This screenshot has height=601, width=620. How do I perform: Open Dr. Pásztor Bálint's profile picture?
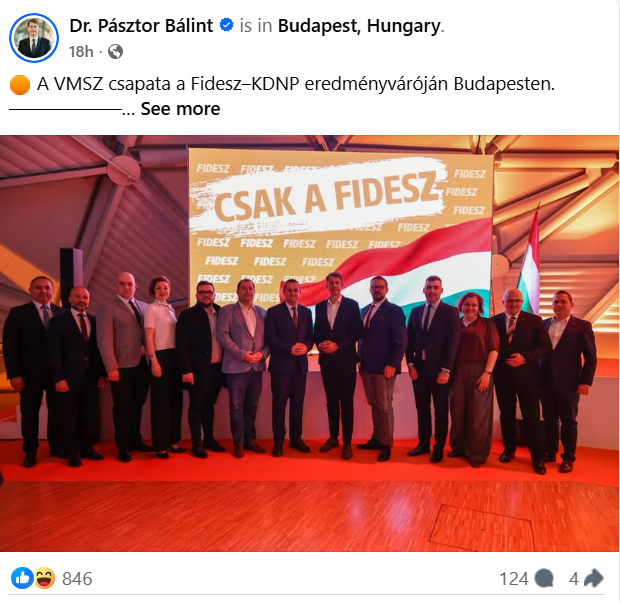(x=34, y=38)
